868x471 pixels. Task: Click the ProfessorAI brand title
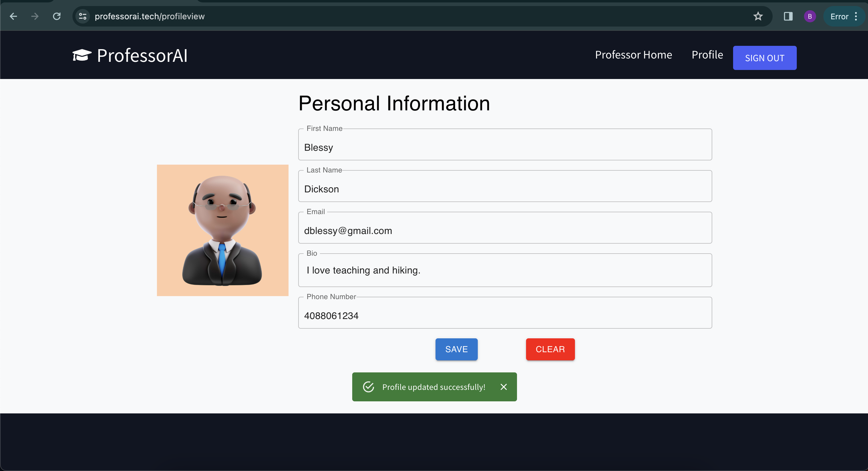coord(142,55)
